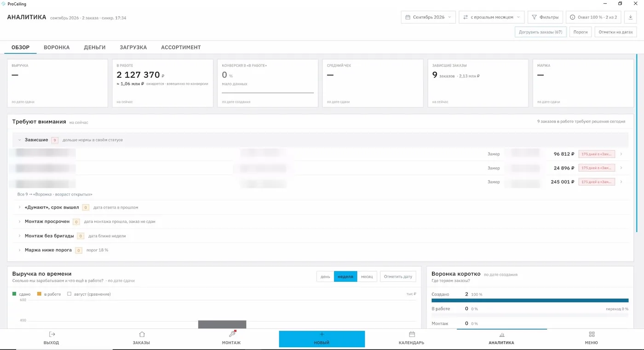Open Меню via grid icon
This screenshot has width=644, height=350.
[592, 334]
